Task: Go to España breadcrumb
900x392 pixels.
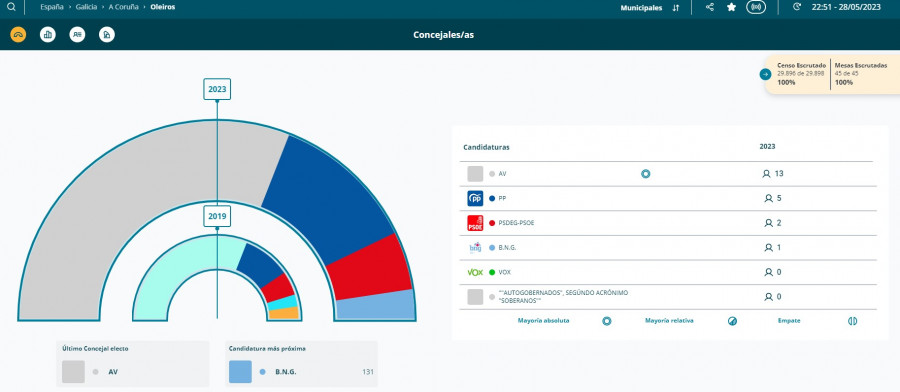Action: 52,7
